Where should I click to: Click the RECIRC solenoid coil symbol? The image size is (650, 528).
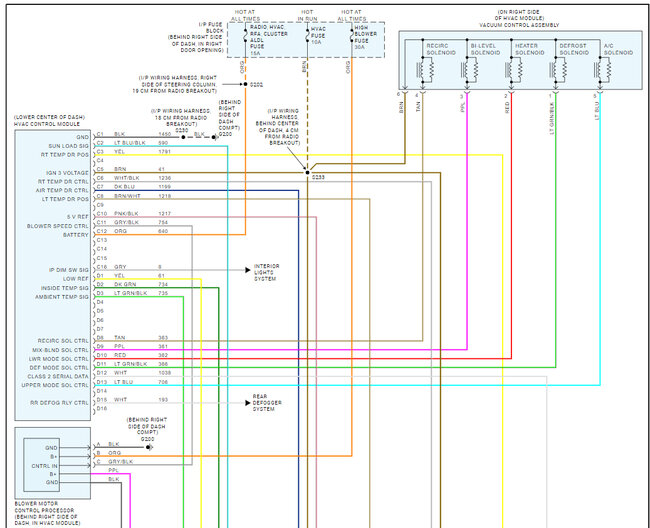pos(424,70)
